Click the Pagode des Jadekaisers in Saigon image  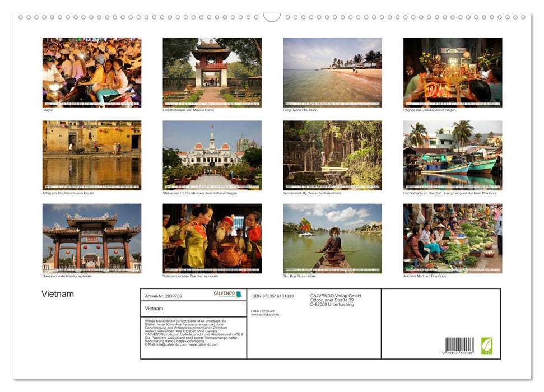[x=453, y=72]
